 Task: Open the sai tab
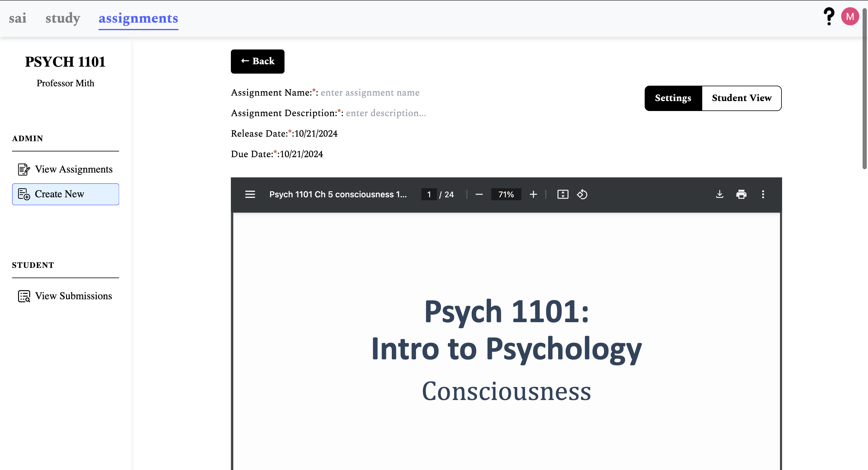[17, 18]
